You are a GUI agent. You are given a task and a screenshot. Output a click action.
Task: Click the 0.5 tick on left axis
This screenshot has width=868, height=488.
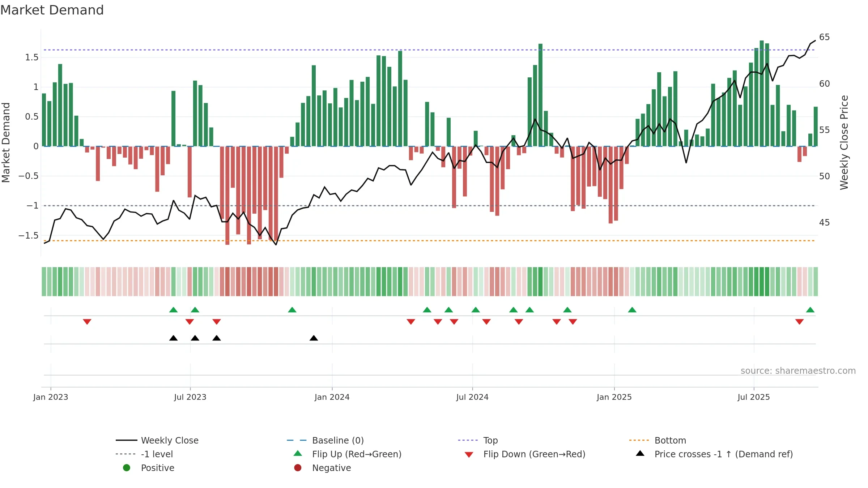point(32,117)
